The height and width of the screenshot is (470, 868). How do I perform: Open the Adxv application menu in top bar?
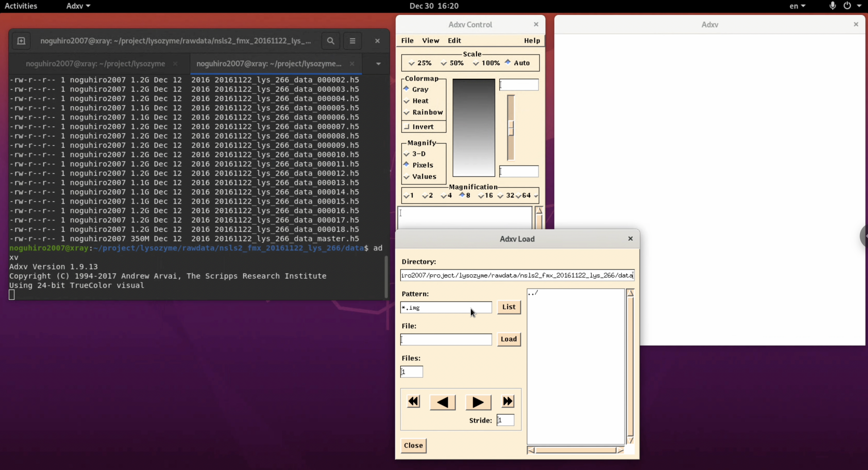pos(78,6)
